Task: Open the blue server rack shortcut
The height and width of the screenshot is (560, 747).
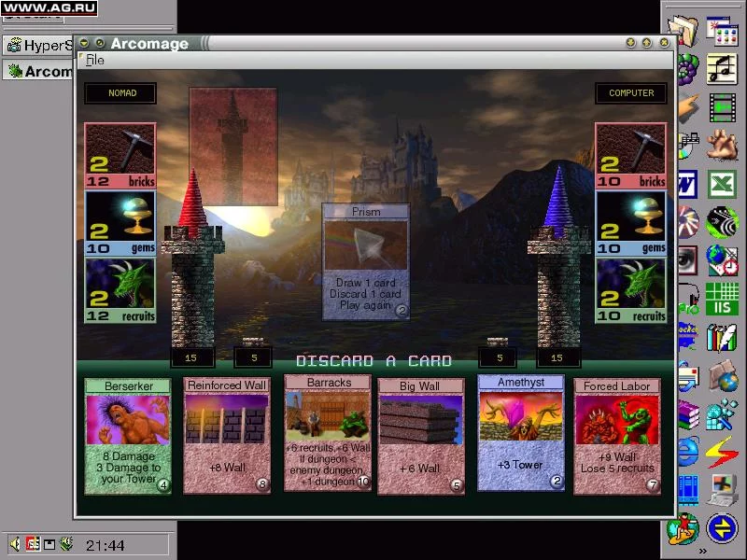Action: tap(688, 489)
